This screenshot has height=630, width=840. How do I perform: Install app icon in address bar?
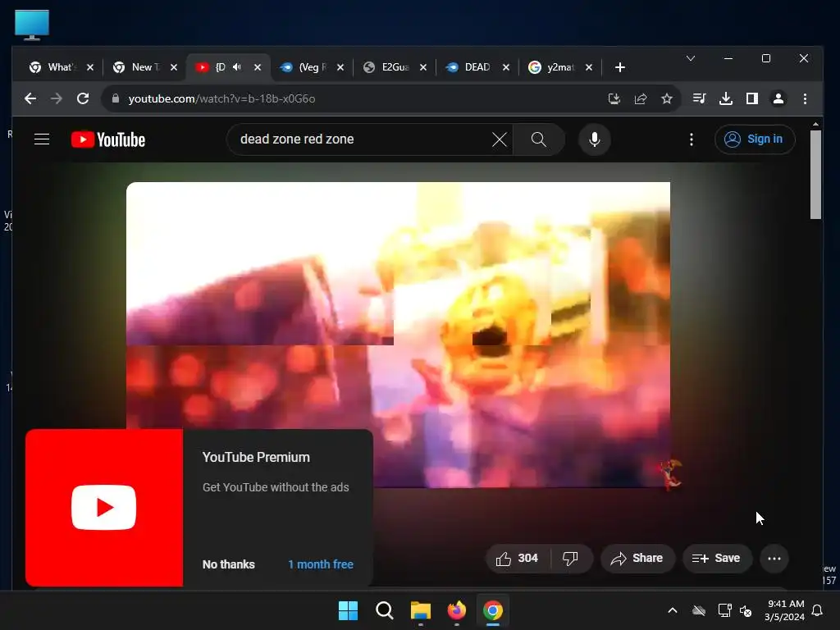tap(614, 98)
